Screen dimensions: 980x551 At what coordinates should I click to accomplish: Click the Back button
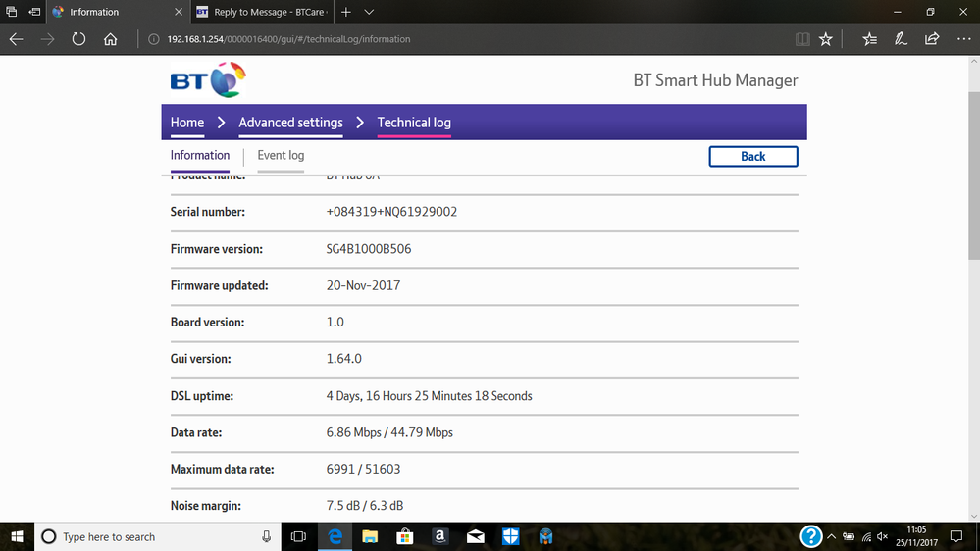pos(753,157)
